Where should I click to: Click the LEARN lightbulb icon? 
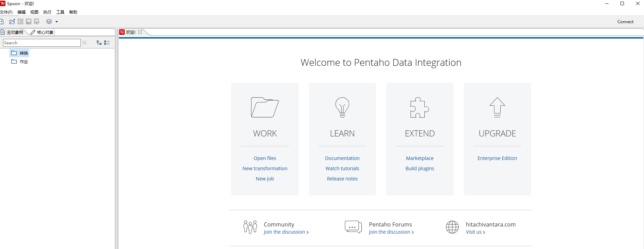point(342,107)
